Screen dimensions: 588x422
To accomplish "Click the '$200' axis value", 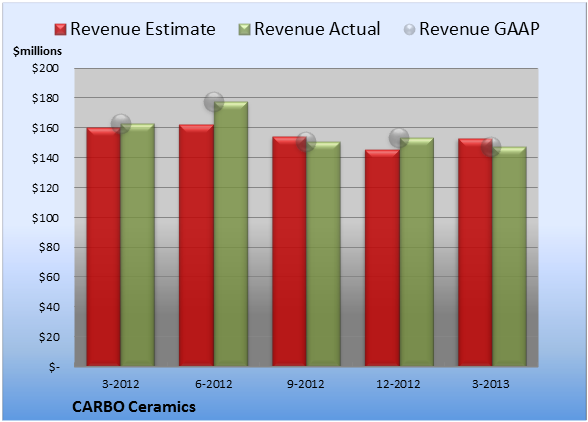I will tap(45, 68).
